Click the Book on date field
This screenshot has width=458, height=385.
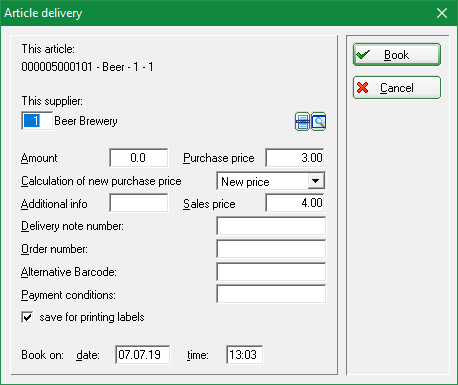click(143, 355)
